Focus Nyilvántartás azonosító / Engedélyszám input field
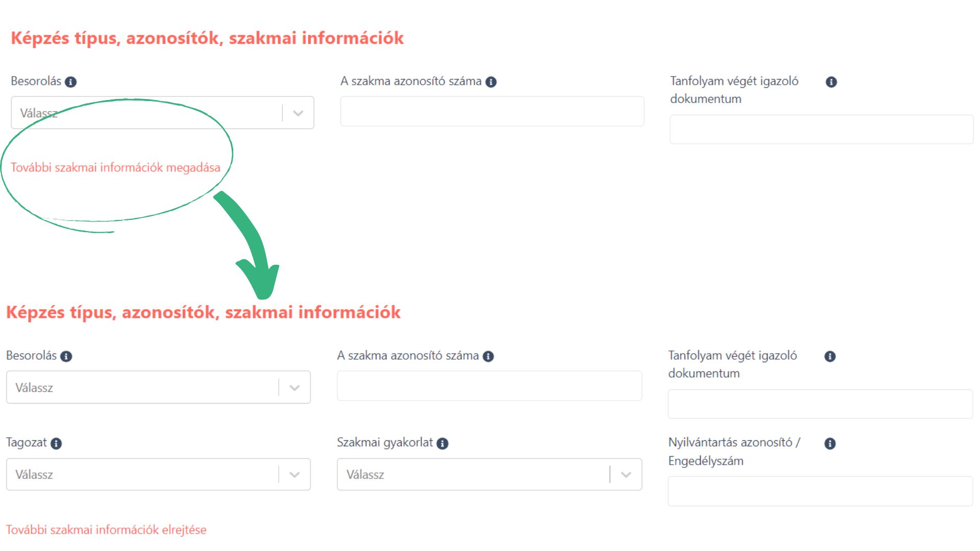The image size is (980, 551). (820, 491)
